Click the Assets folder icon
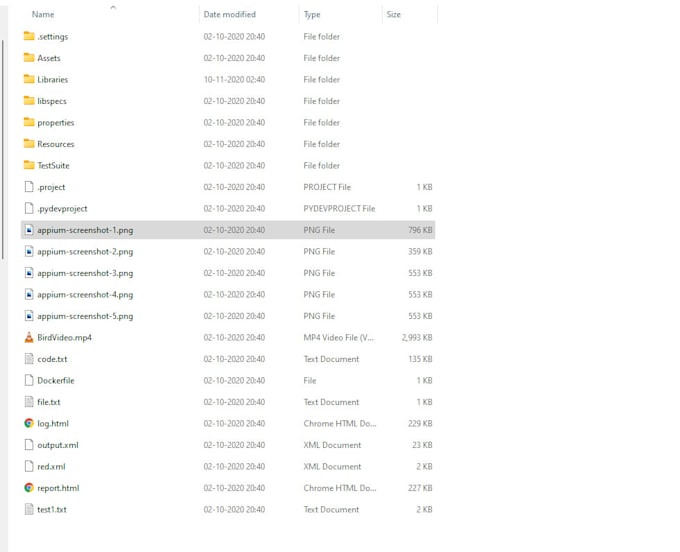Image resolution: width=680 pixels, height=552 pixels. pyautogui.click(x=29, y=57)
